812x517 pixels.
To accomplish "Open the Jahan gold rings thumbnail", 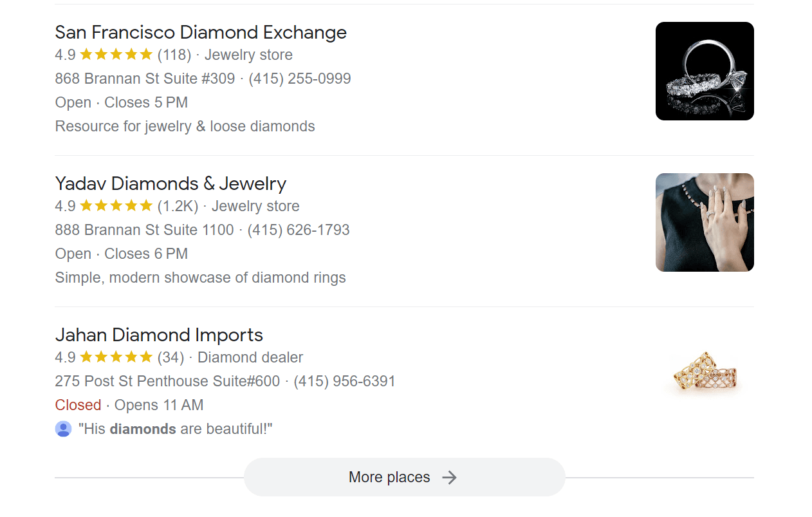I will [705, 373].
